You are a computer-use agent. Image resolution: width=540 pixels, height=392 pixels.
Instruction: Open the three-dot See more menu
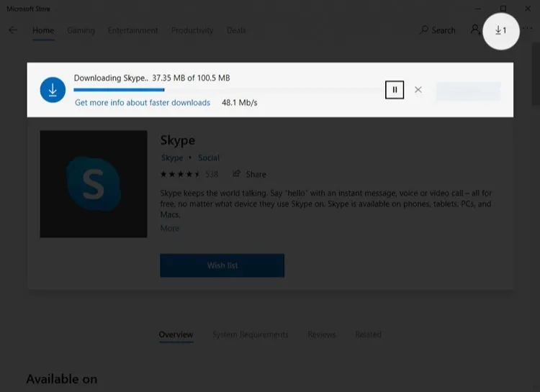(528, 29)
